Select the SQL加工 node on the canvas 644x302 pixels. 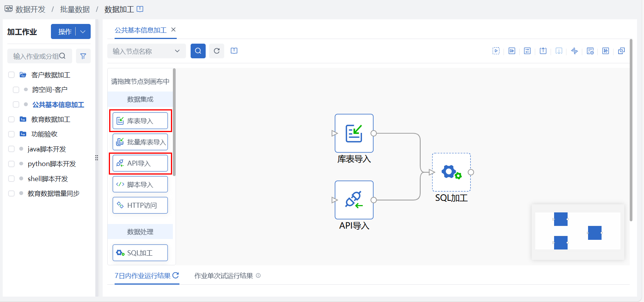(x=451, y=172)
